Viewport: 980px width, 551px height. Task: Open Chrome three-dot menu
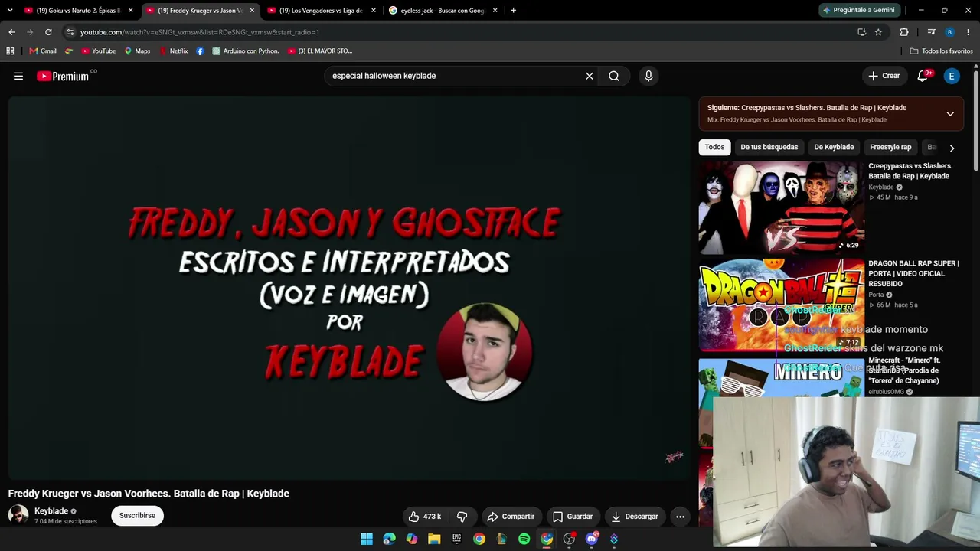coord(969,32)
